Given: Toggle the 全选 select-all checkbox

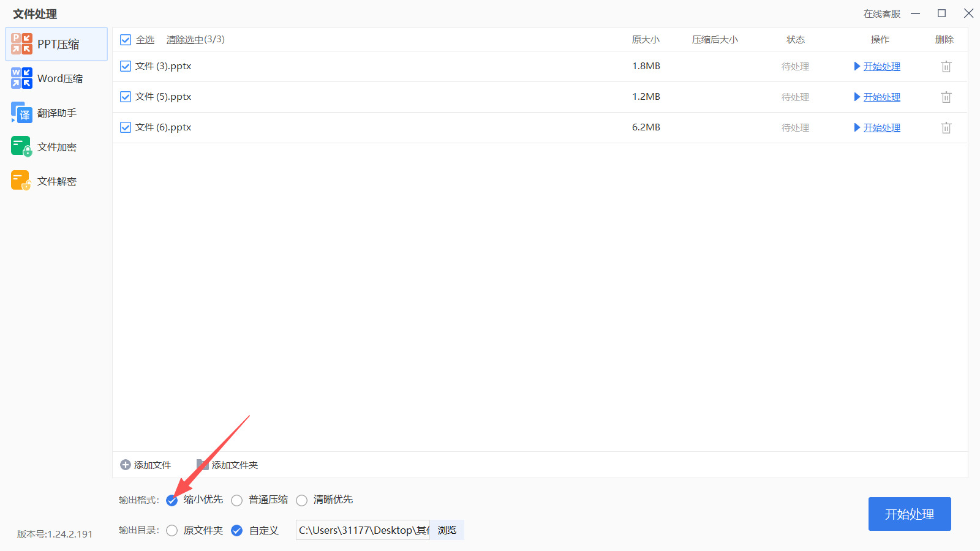Looking at the screenshot, I should pyautogui.click(x=126, y=40).
